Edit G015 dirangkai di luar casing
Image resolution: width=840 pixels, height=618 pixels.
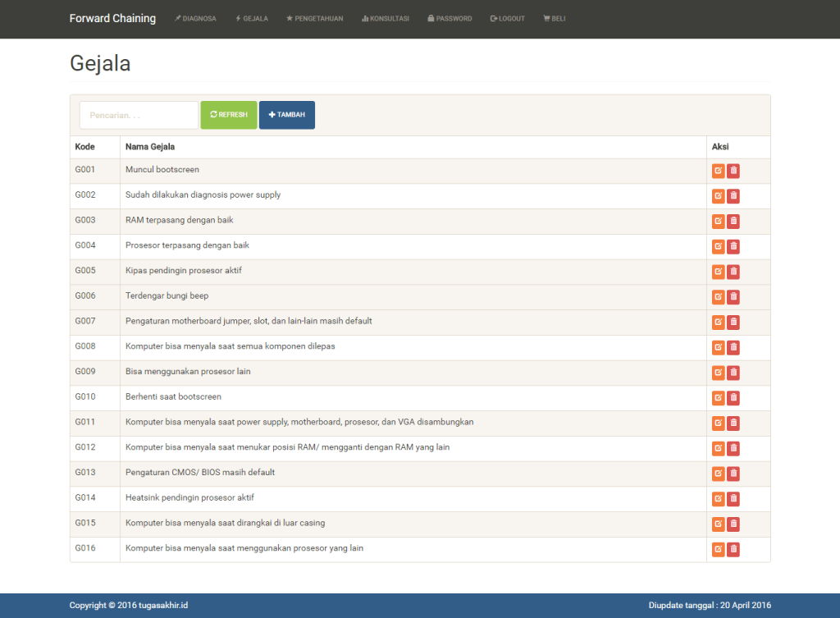718,524
